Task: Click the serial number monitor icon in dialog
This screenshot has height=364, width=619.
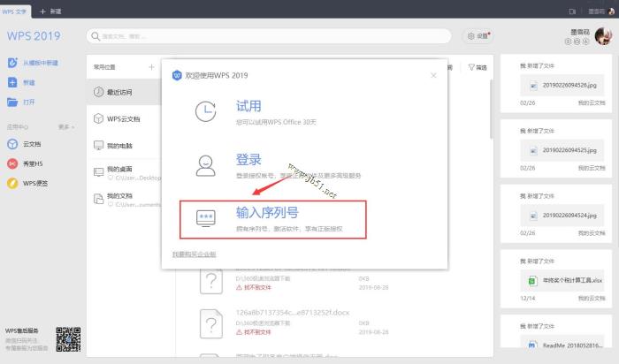Action: tap(206, 218)
